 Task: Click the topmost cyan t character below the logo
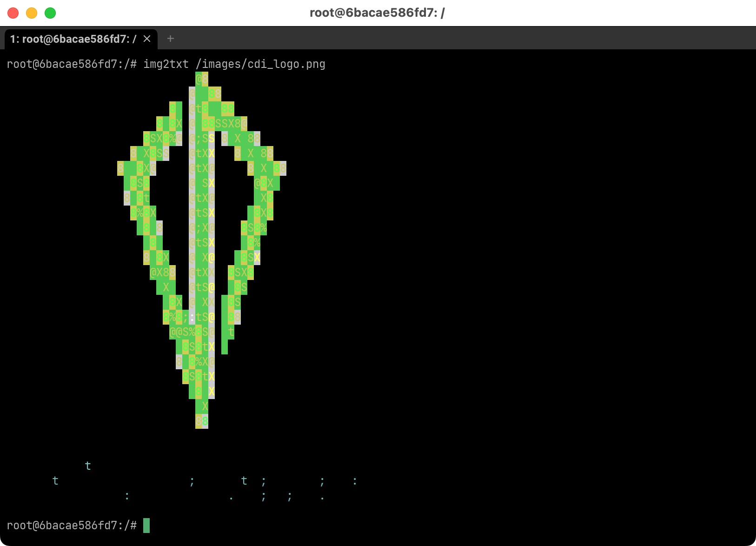[88, 466]
